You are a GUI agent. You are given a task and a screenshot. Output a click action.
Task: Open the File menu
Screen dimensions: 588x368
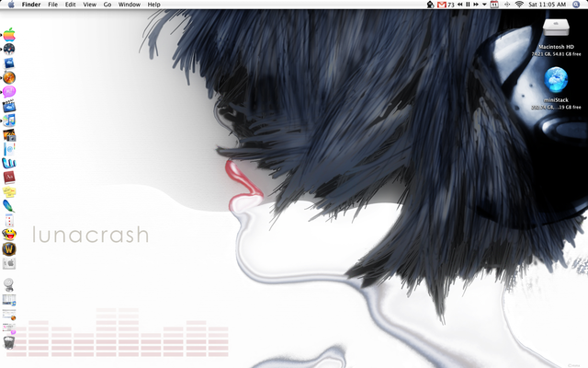point(53,5)
